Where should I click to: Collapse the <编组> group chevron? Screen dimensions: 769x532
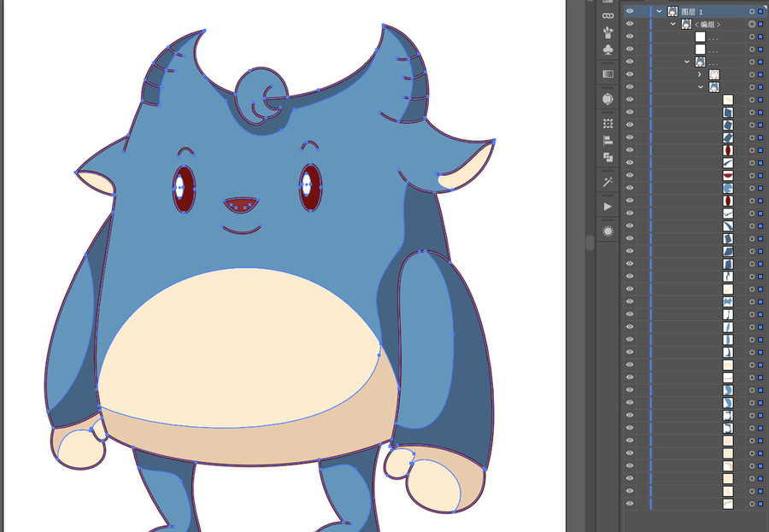click(673, 24)
